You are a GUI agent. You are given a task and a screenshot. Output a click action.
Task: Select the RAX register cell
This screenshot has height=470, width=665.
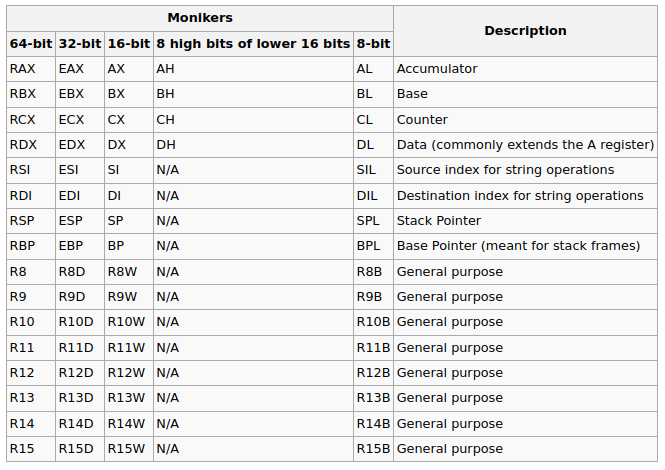(31, 69)
